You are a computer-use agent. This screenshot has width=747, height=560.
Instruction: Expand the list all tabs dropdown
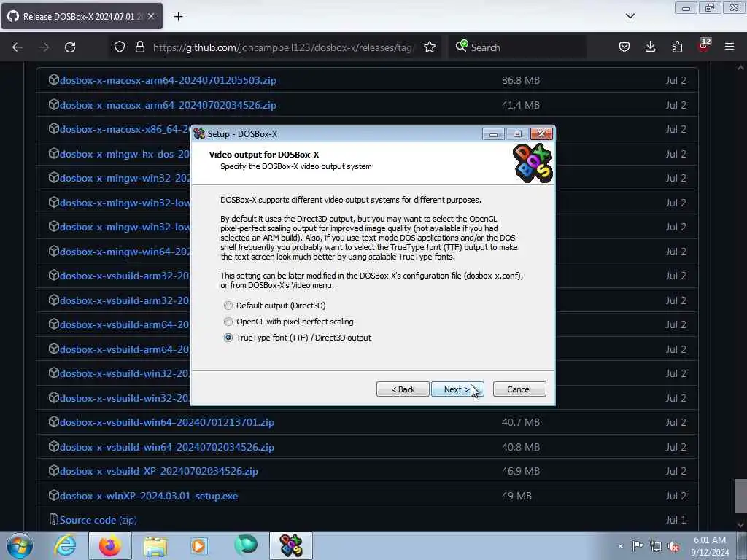coord(630,16)
